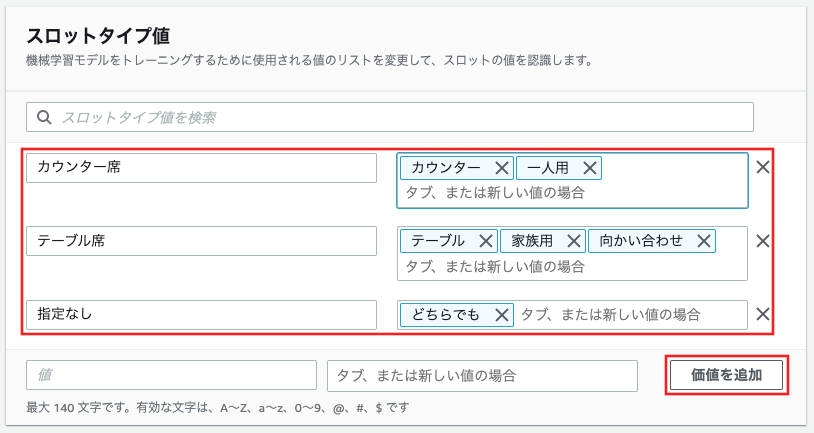The height and width of the screenshot is (433, 814).
Task: Delete the 指定なし slot value row
Action: (x=763, y=314)
